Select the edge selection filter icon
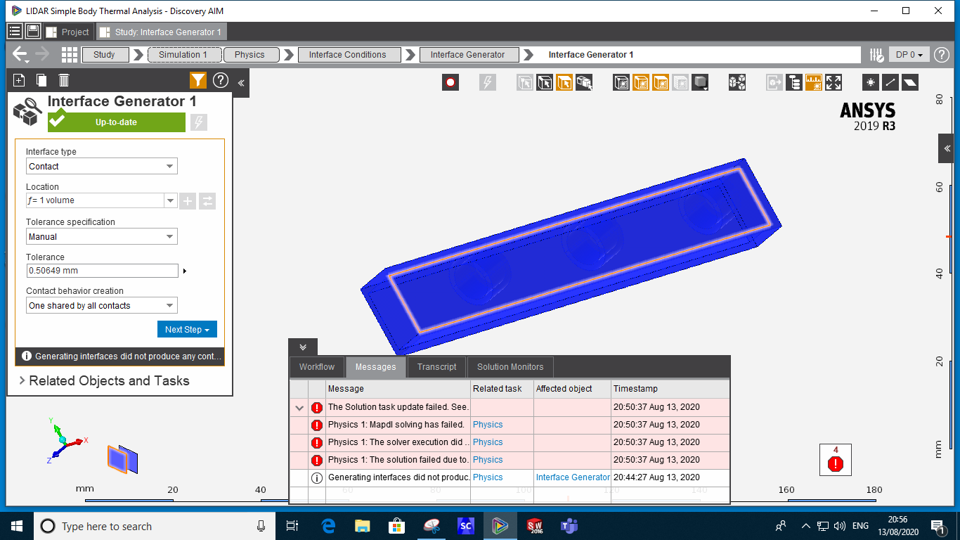960x540 pixels. tap(544, 82)
